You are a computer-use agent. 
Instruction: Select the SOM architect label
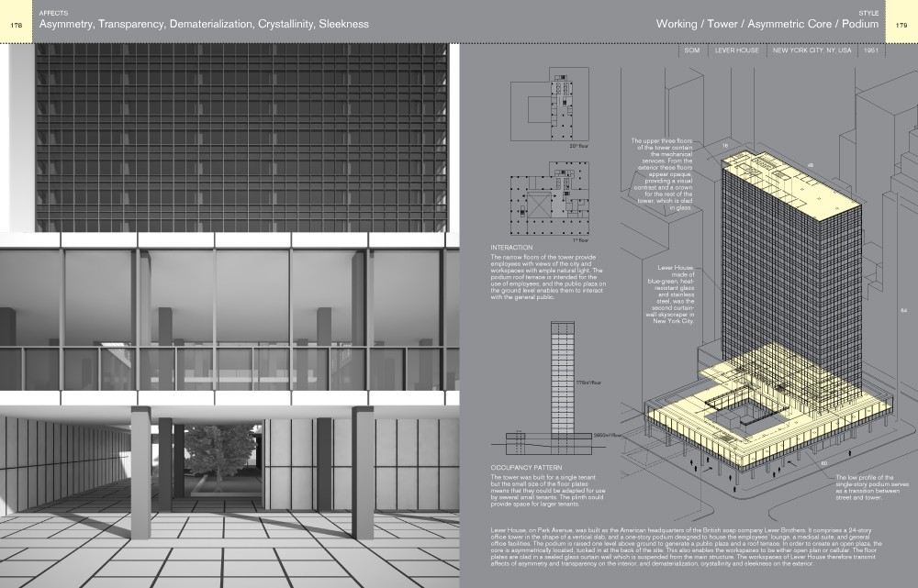(x=692, y=52)
